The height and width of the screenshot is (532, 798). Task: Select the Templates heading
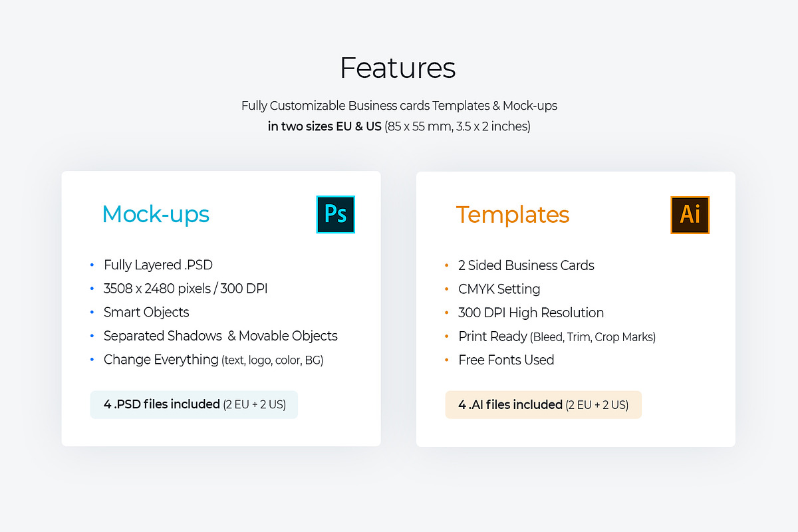click(x=513, y=215)
